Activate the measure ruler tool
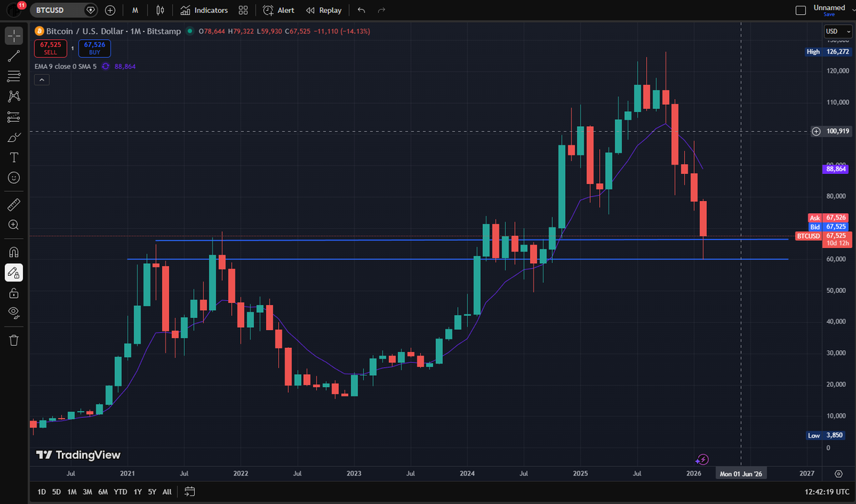The height and width of the screenshot is (504, 856). click(x=14, y=205)
